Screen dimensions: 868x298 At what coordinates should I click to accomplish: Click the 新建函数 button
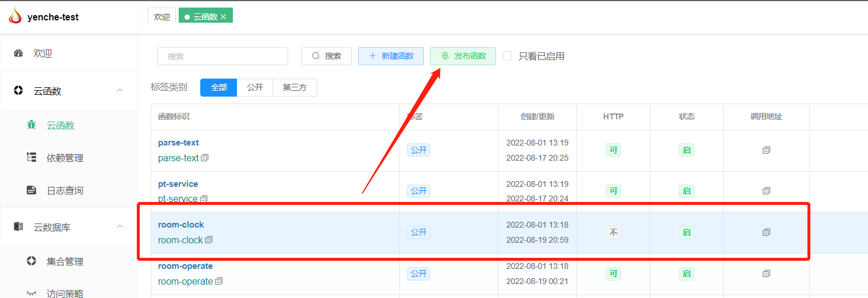click(391, 56)
